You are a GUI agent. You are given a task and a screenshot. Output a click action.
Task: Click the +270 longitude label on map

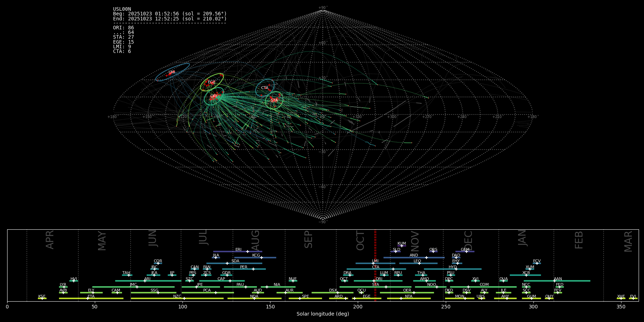coord(427,117)
